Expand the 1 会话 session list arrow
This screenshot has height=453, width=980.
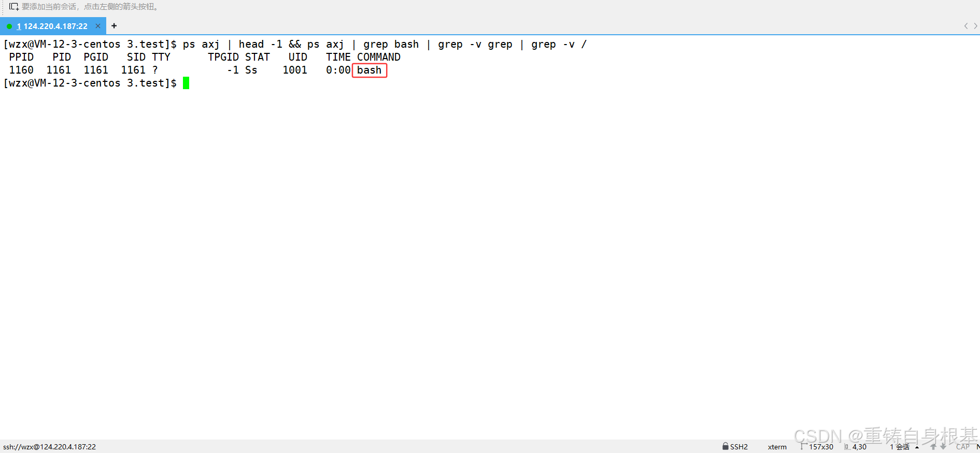point(917,447)
